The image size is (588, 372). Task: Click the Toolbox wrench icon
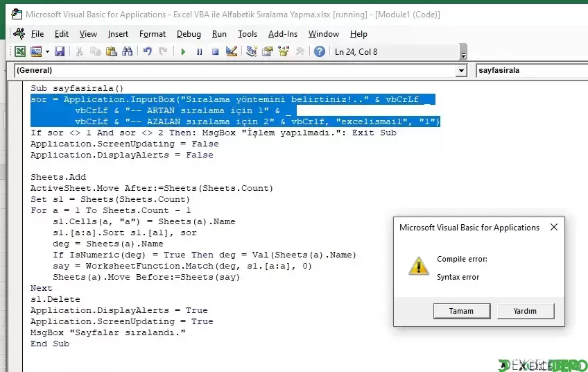(x=300, y=51)
